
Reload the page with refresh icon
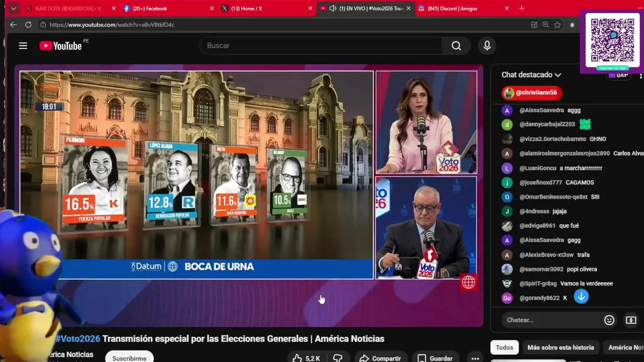28,25
